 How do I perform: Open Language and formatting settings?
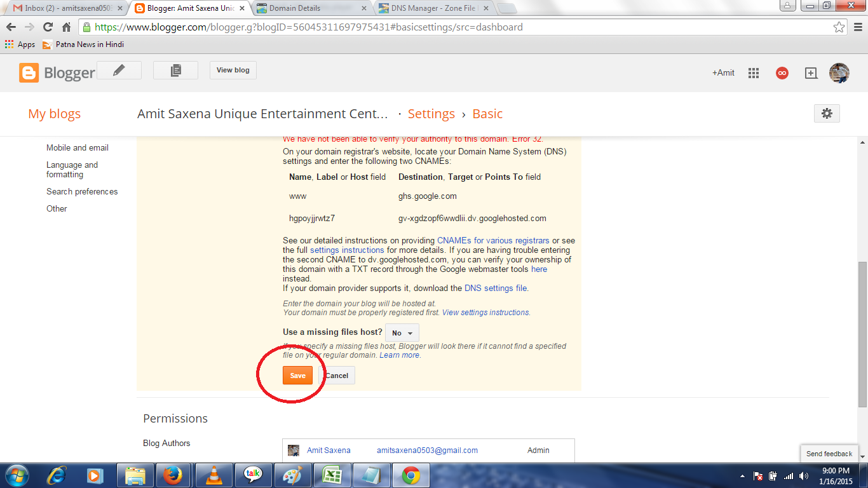coord(72,170)
